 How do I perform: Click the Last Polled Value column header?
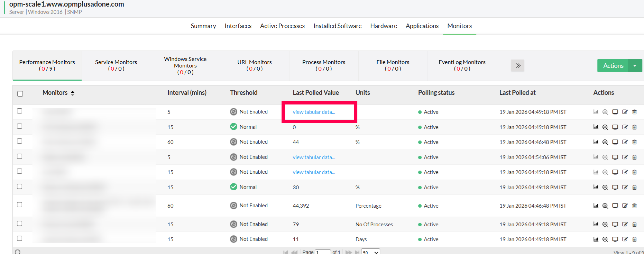316,93
